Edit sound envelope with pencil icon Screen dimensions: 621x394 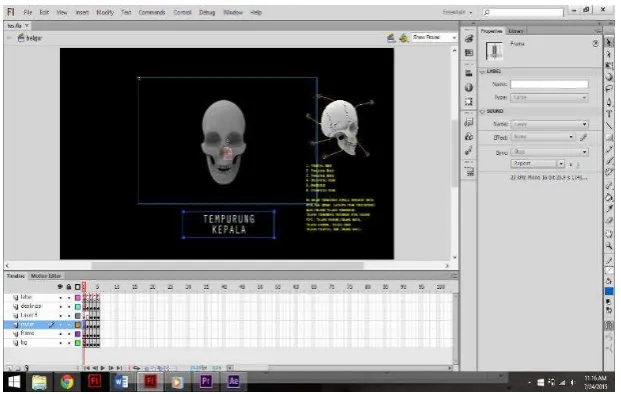(583, 137)
